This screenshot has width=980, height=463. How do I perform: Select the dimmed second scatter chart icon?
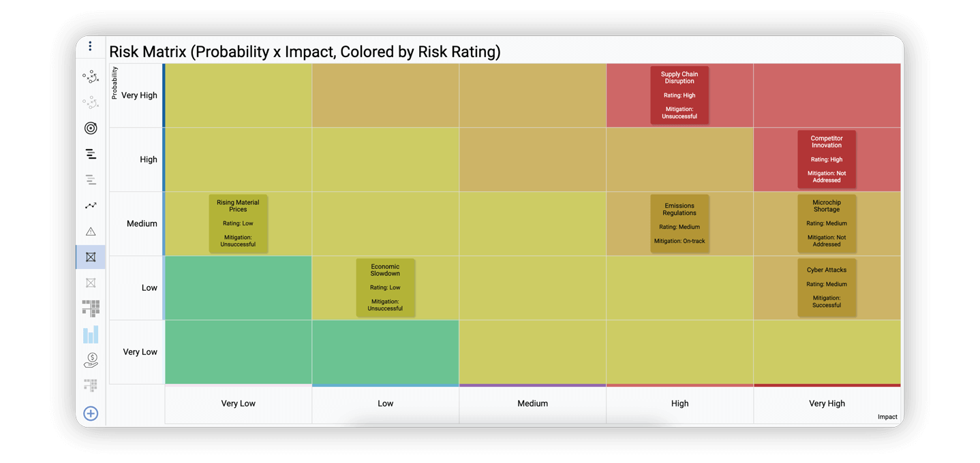click(x=91, y=102)
